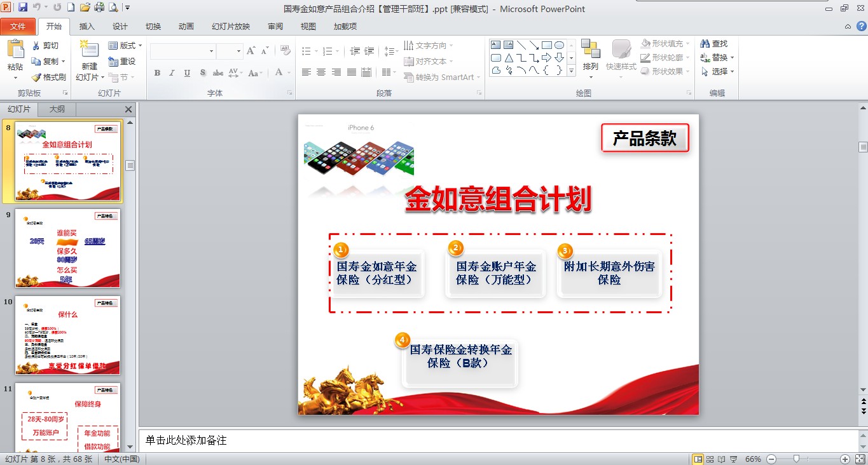Start slideshow view from status bar icon
Screen dimensions: 868x465
point(734,459)
